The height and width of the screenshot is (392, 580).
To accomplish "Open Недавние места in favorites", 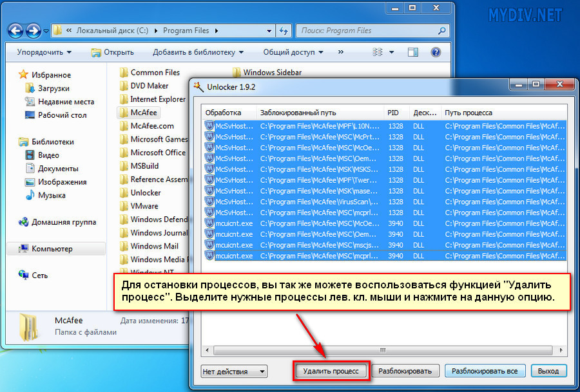I will click(x=59, y=102).
